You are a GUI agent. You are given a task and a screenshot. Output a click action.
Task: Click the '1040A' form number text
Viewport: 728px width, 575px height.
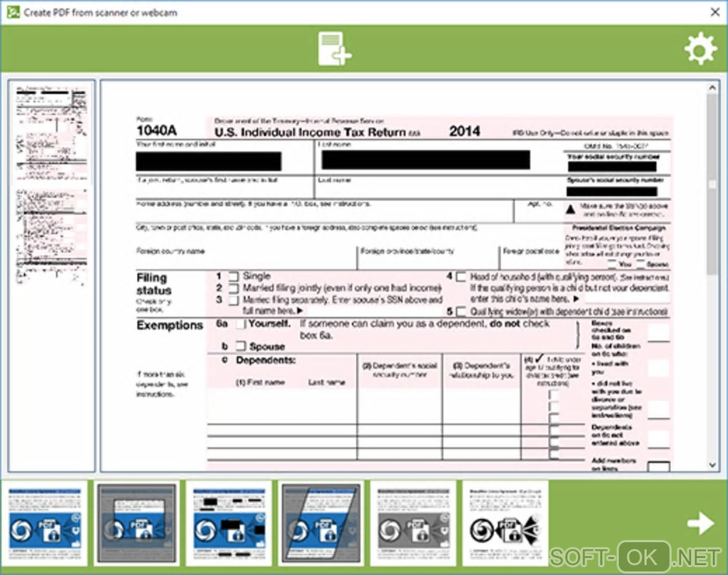pos(156,131)
